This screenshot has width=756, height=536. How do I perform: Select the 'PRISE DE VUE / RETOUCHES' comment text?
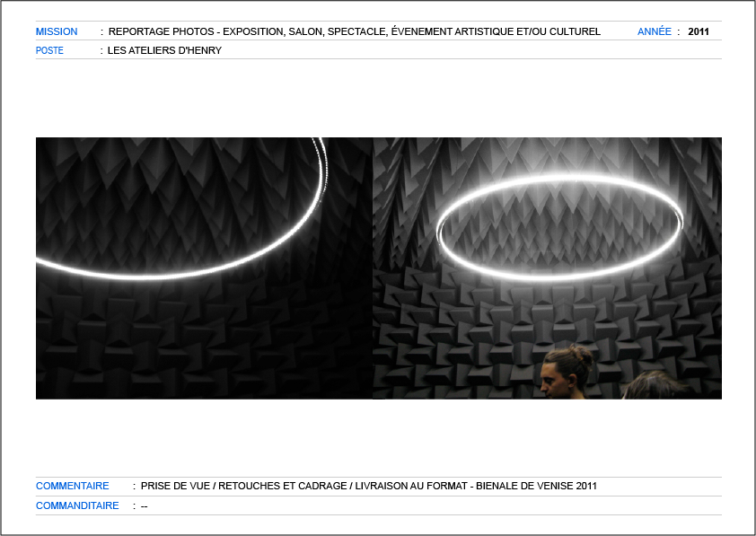[369, 486]
